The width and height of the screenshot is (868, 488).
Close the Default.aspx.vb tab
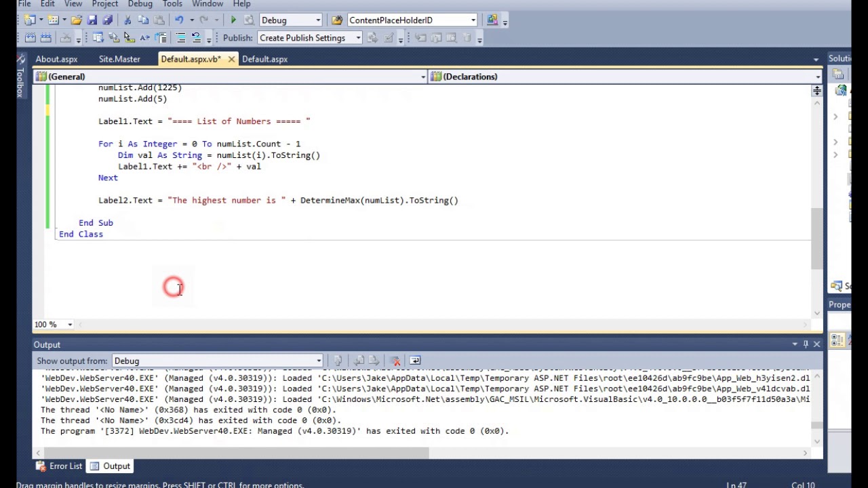click(x=231, y=59)
